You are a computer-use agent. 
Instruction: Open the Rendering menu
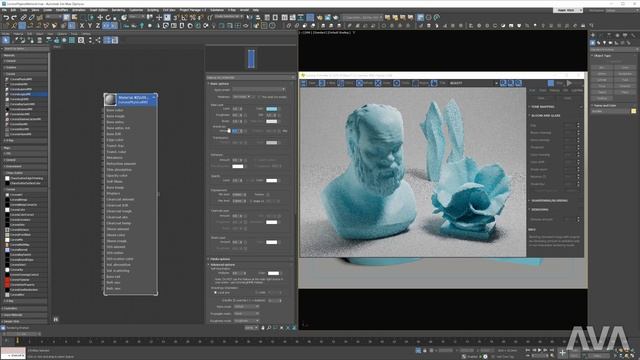pos(118,10)
